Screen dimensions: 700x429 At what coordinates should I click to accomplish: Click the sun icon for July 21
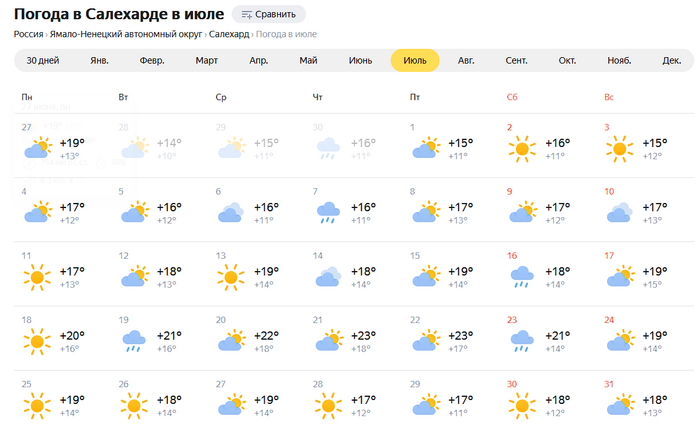[x=326, y=342]
